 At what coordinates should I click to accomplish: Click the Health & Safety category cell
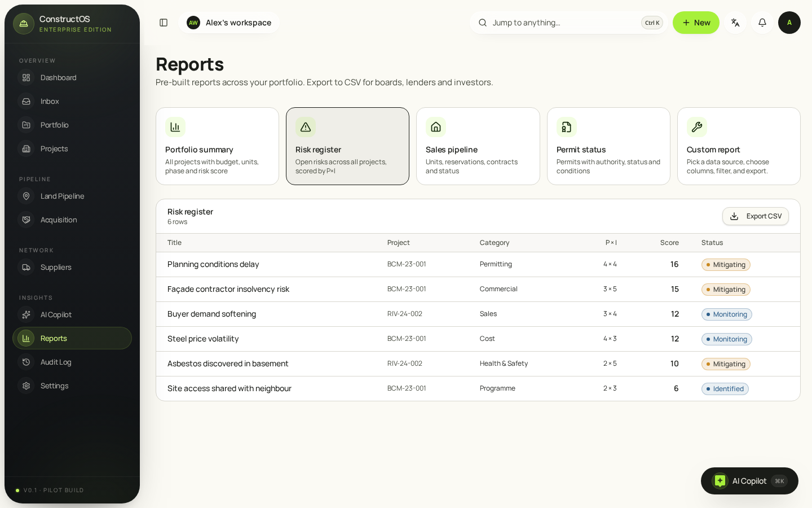pyautogui.click(x=504, y=364)
